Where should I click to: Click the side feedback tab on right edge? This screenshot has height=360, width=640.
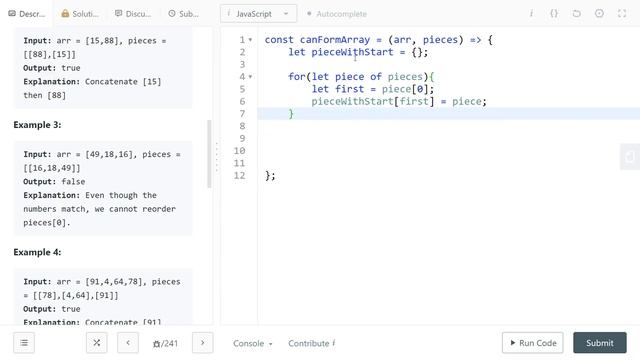630,157
